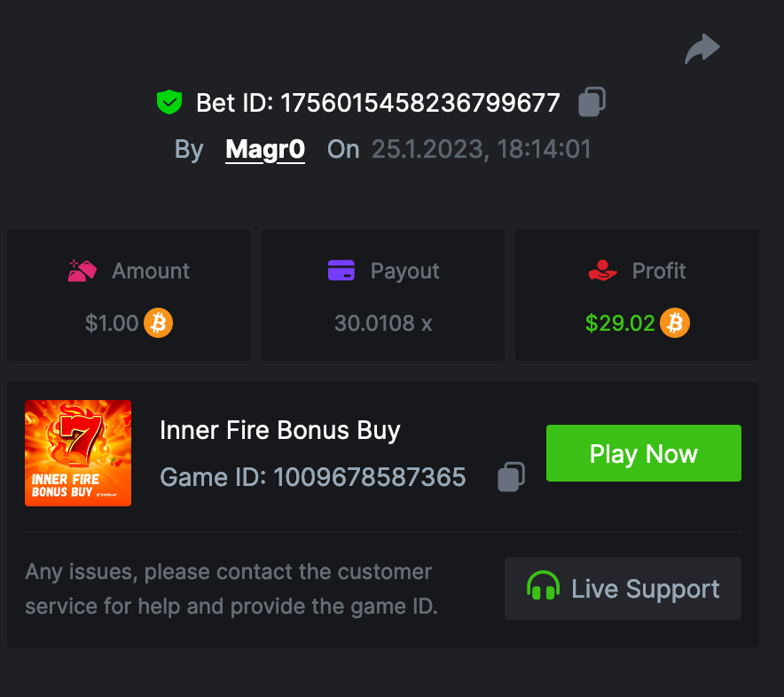Copy the Game ID number
The width and height of the screenshot is (784, 697).
point(511,477)
